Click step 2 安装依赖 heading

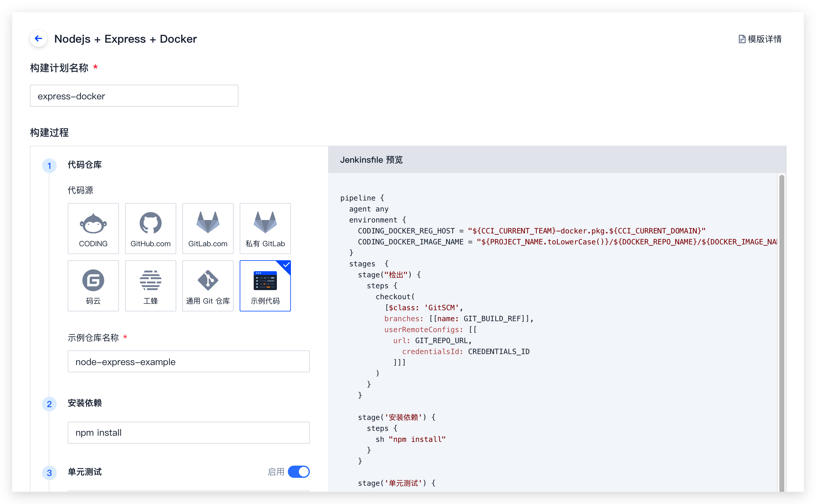[x=85, y=403]
